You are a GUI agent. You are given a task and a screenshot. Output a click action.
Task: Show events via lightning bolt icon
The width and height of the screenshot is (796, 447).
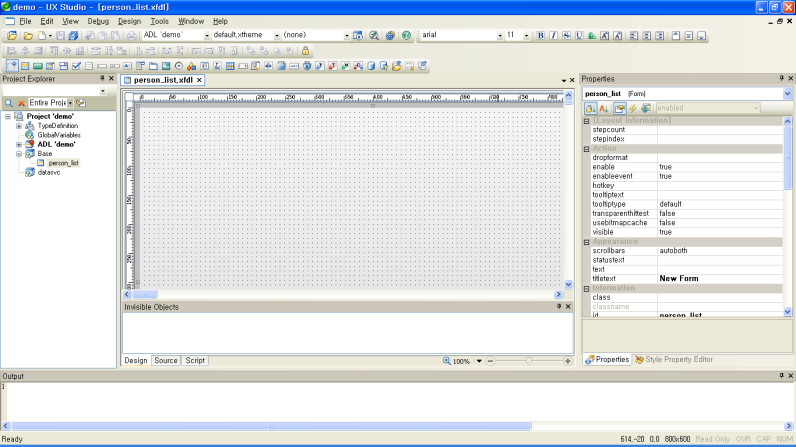pos(633,108)
